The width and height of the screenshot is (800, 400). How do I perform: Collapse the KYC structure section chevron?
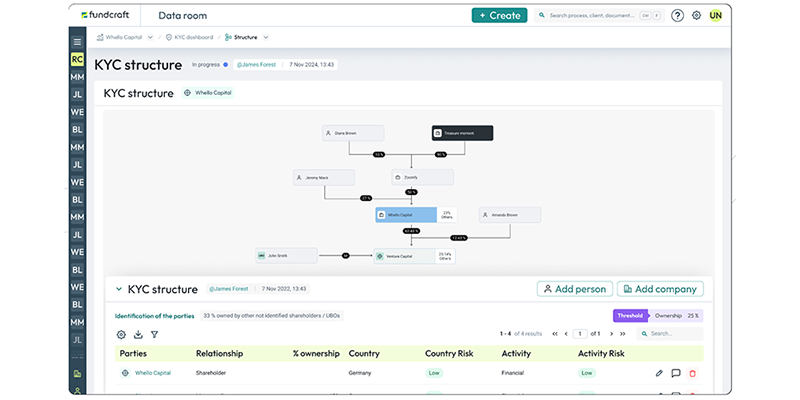[117, 289]
